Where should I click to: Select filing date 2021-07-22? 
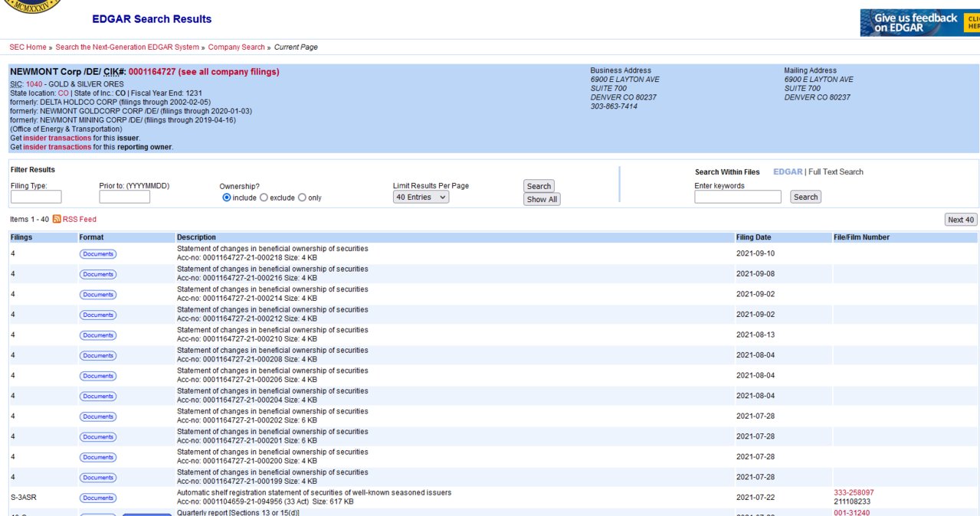click(755, 498)
